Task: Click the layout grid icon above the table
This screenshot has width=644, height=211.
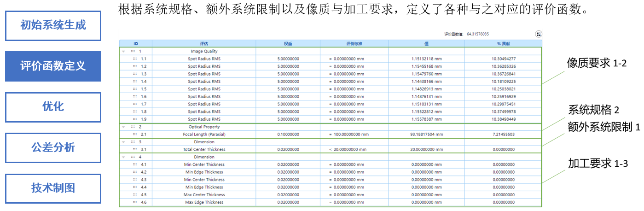Action: point(539,34)
